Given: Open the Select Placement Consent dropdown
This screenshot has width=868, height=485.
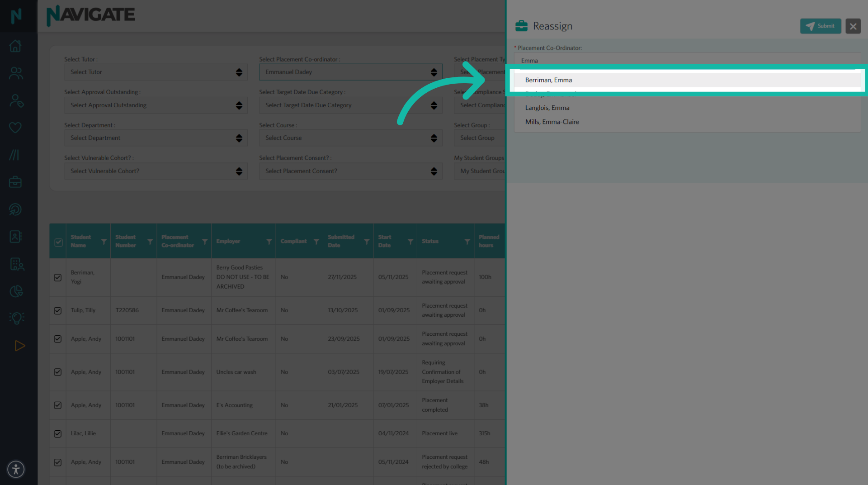Looking at the screenshot, I should (350, 171).
